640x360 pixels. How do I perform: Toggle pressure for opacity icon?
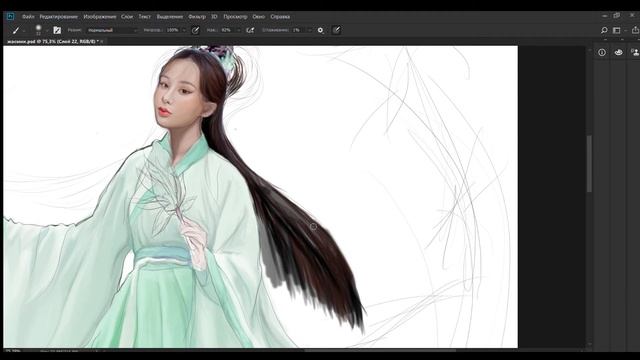pos(196,30)
